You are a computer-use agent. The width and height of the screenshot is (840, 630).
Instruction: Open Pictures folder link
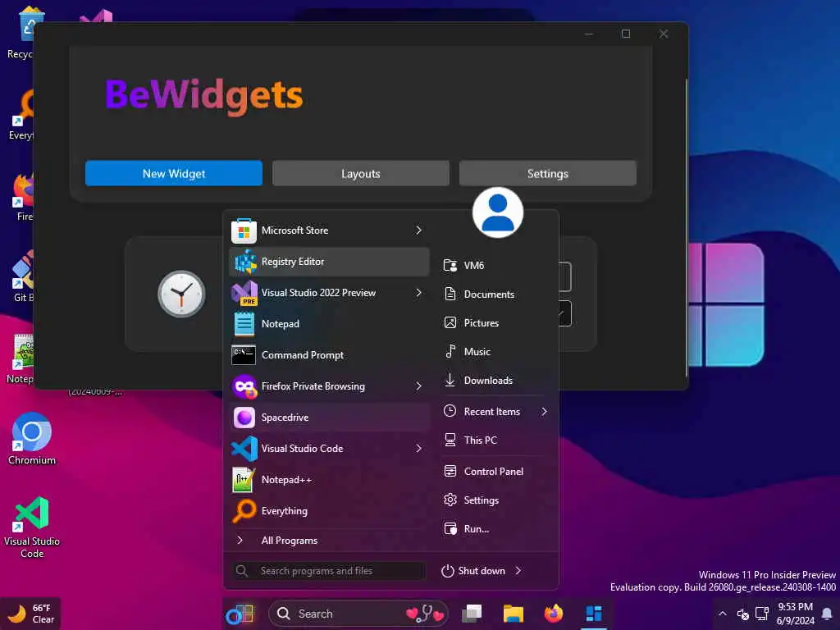[x=495, y=323]
